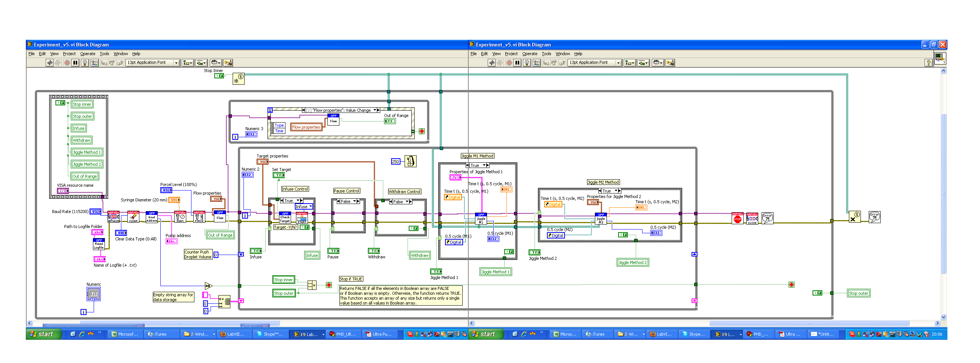The image size is (980, 363).
Task: Open the Tools menu in the left window
Action: click(x=104, y=54)
